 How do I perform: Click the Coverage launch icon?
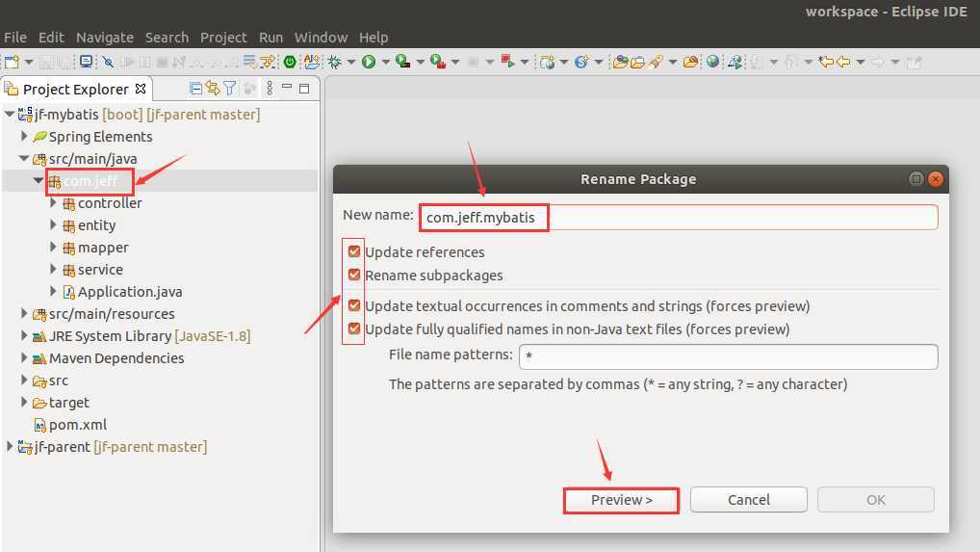pyautogui.click(x=403, y=62)
